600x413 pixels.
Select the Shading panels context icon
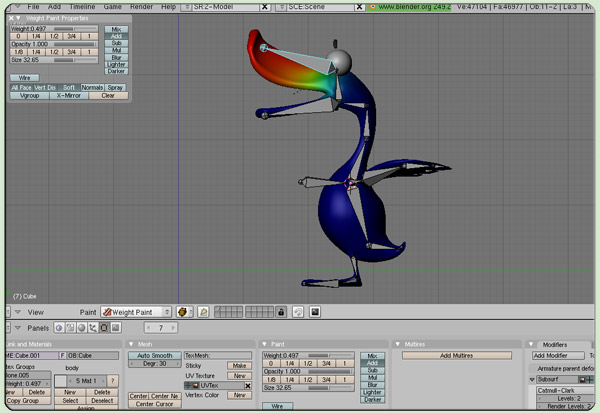click(x=82, y=328)
